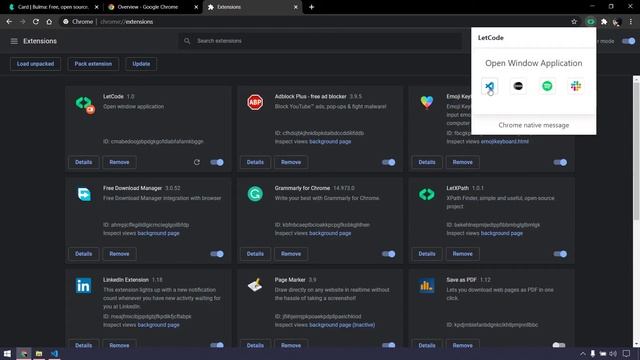Click the Emoji Keyboard heart logo
The height and width of the screenshot is (360, 640).
click(427, 102)
